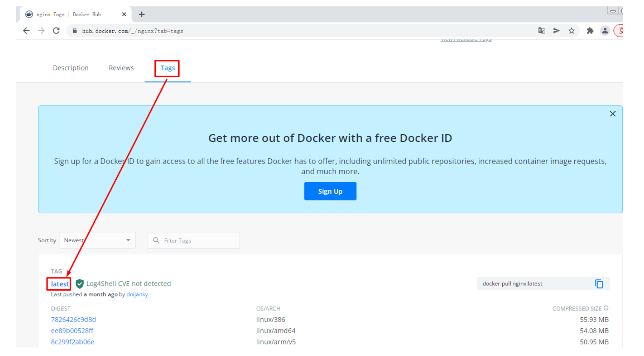Click the Filter Tags search field
The height and width of the screenshot is (356, 644).
point(194,240)
